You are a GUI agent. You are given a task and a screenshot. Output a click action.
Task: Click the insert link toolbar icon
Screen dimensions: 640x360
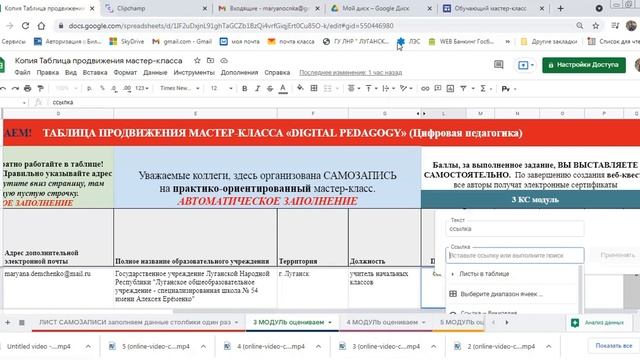(x=425, y=88)
